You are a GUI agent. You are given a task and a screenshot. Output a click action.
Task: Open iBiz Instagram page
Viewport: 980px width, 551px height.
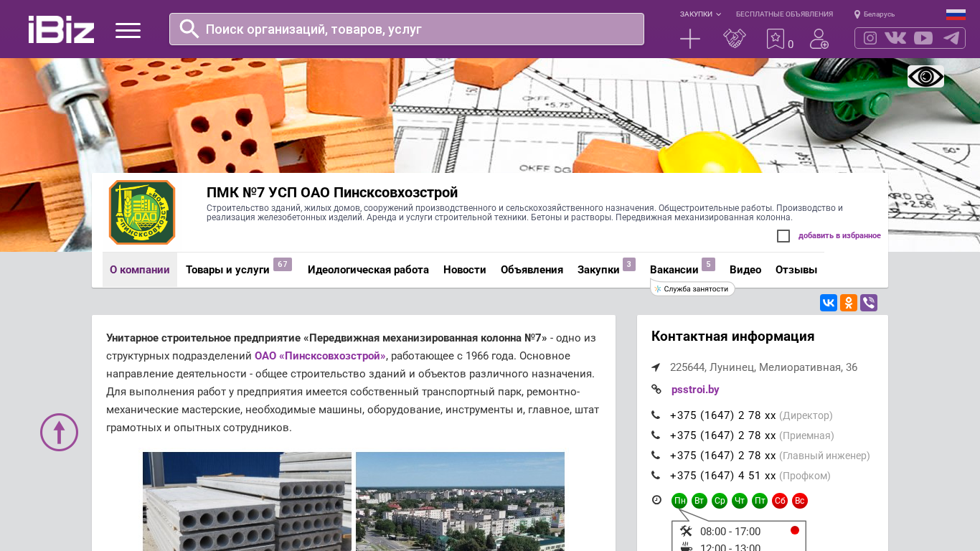[x=870, y=38]
